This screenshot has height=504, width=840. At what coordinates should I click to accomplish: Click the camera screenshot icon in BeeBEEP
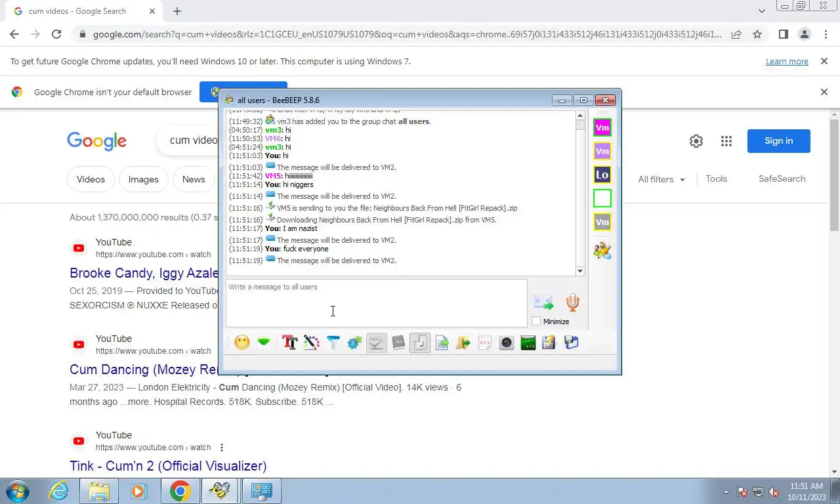point(507,343)
